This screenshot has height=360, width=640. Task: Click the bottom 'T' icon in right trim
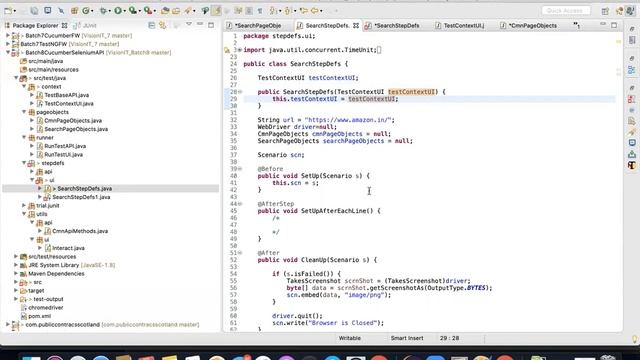click(x=632, y=165)
